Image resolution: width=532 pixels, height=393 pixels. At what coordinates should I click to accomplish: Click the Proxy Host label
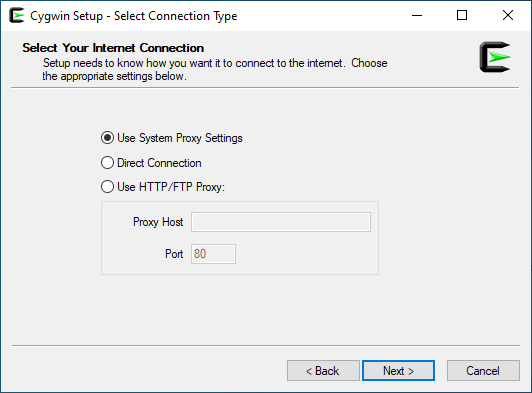pyautogui.click(x=158, y=222)
